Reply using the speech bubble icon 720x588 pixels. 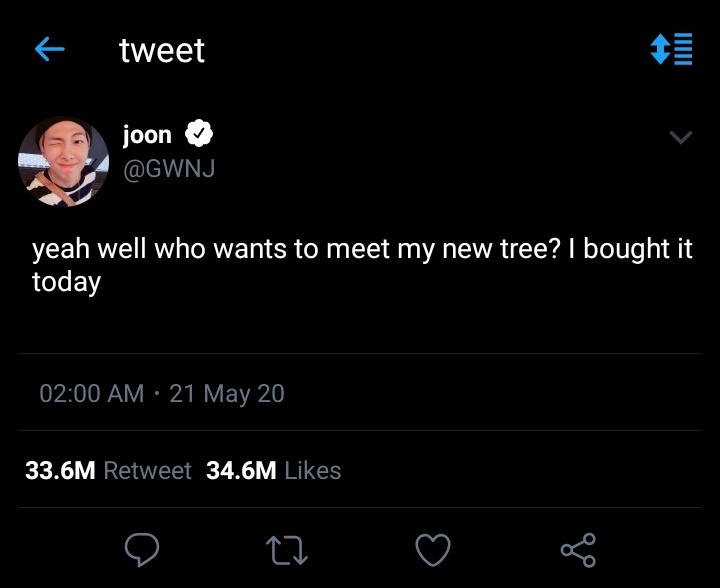point(142,549)
